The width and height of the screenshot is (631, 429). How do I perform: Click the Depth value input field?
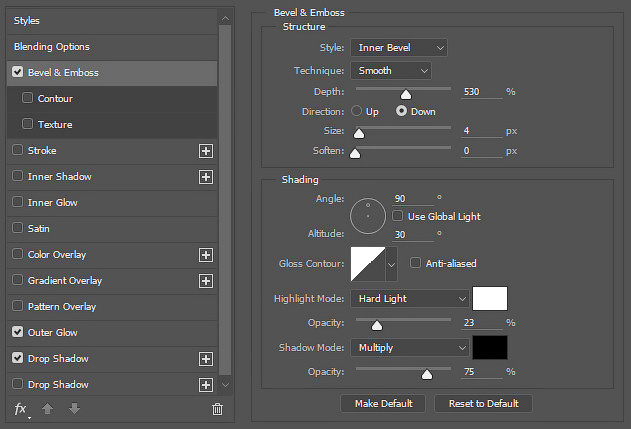pos(481,92)
